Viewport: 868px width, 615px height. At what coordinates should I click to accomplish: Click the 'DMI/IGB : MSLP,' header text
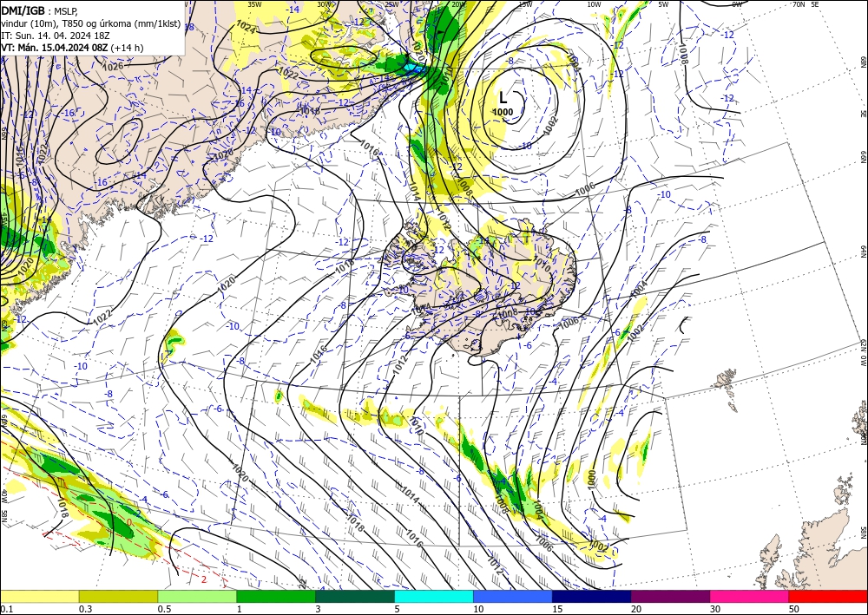coord(41,10)
